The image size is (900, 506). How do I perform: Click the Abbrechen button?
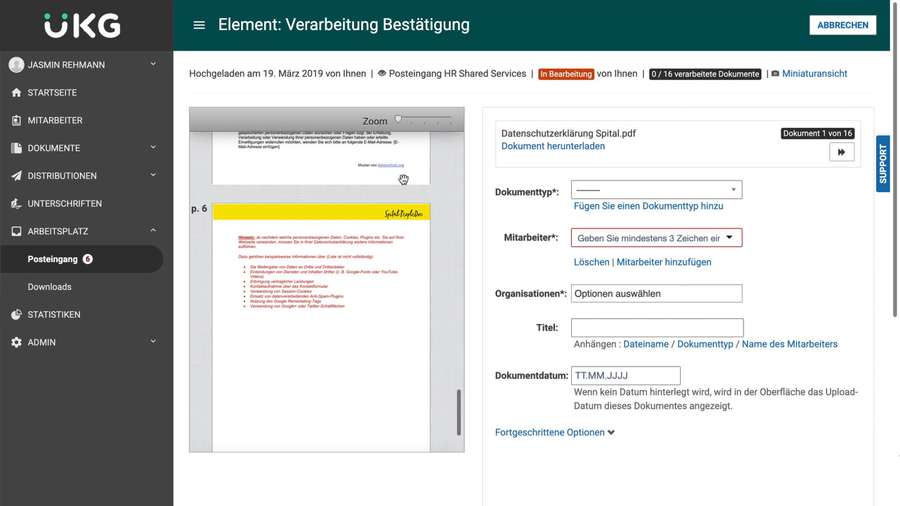coord(842,25)
